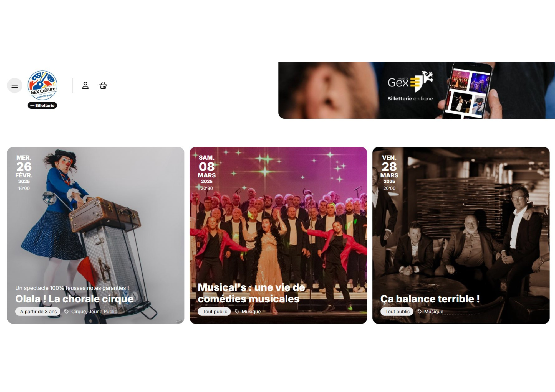Click the GEX Culture logo
Screen dimensions: 555x392
point(42,85)
